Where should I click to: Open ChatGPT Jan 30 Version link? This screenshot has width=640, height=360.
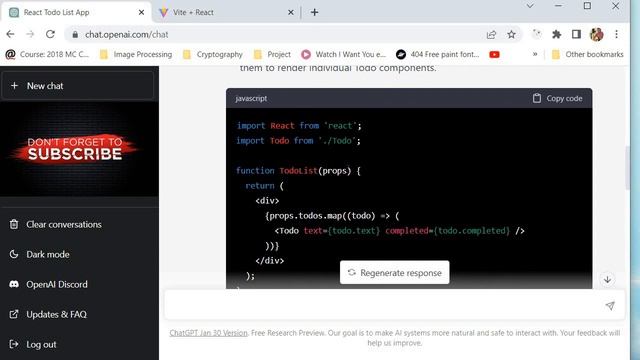(x=208, y=333)
